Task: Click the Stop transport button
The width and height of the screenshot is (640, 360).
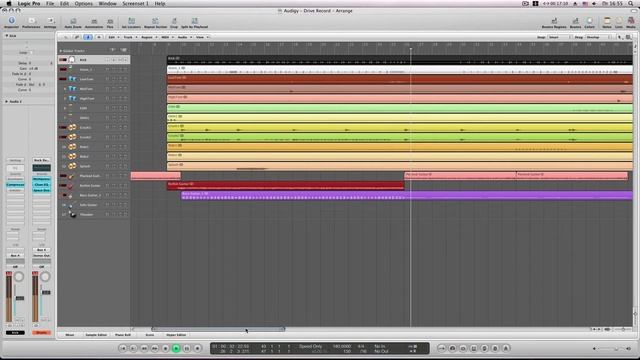Action: click(165, 348)
